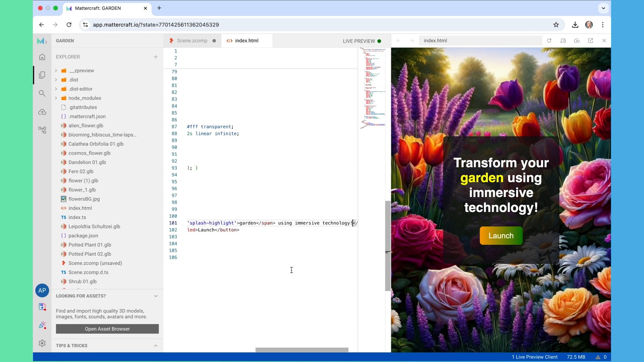Viewport: 644px width, 362px height.
Task: Toggle device view in the preview toolbar
Action: (563, 41)
